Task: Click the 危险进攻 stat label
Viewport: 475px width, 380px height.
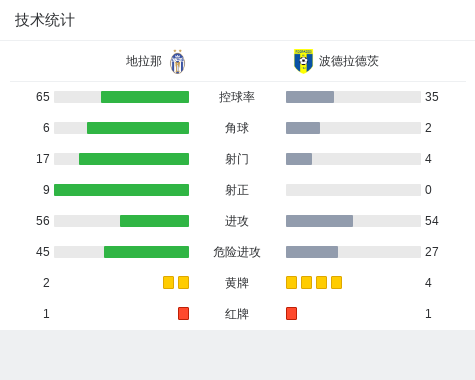Action: pyautogui.click(x=237, y=252)
